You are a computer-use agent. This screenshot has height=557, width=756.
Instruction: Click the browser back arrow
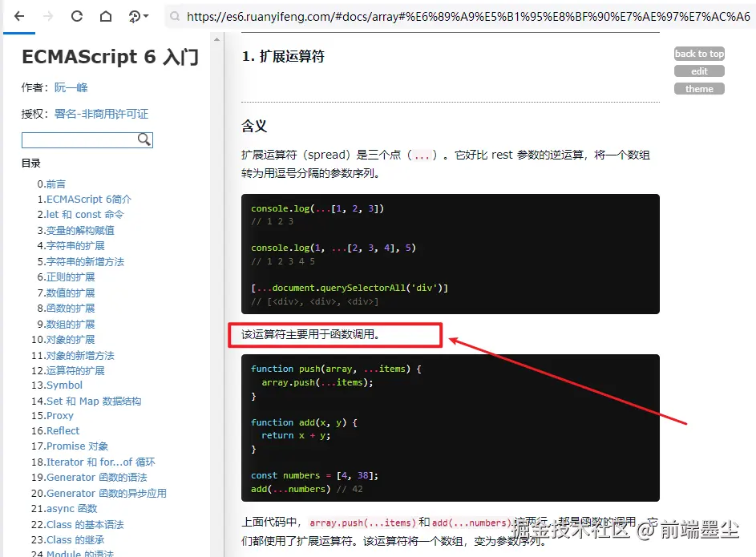pyautogui.click(x=19, y=14)
